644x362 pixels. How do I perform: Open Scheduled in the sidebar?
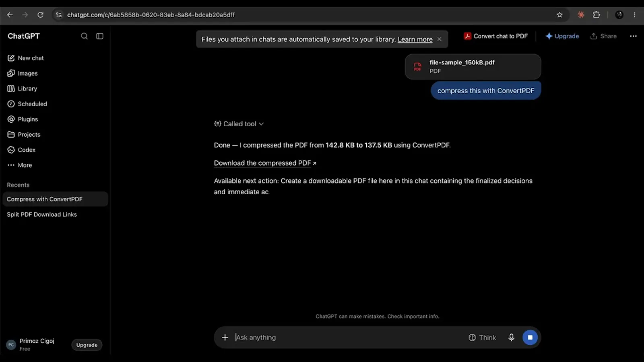pos(27,104)
